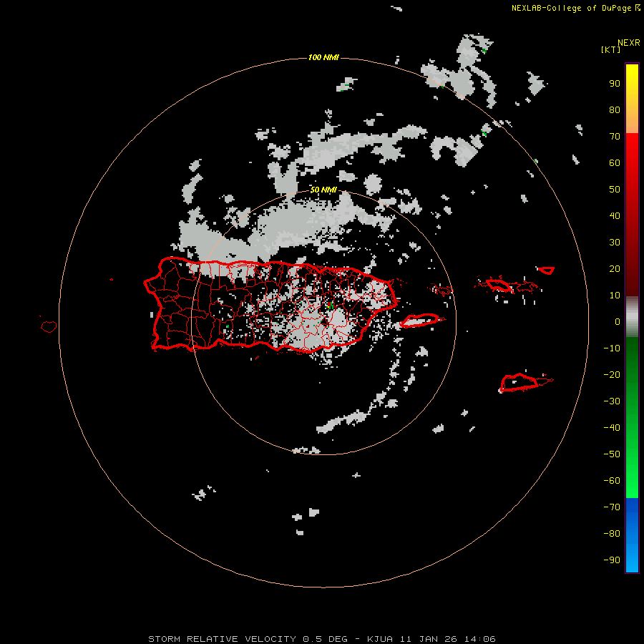Viewport: 644px width, 644px height.
Task: Select the 90 value on the velocity scale
Action: click(x=615, y=84)
